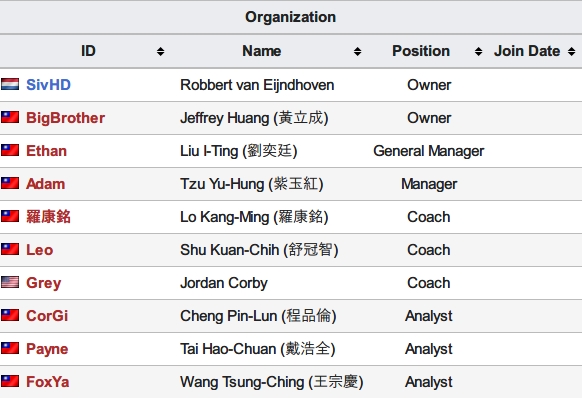Sort by Join Date column arrows
The image size is (582, 398).
point(572,51)
